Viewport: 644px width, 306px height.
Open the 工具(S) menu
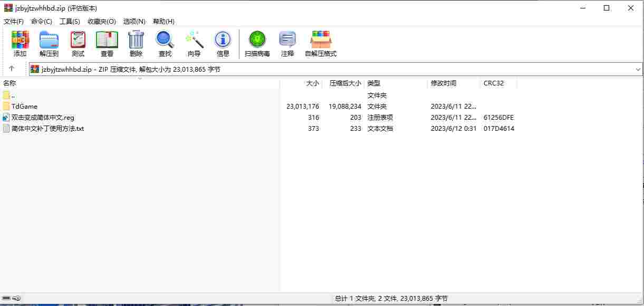[x=70, y=21]
